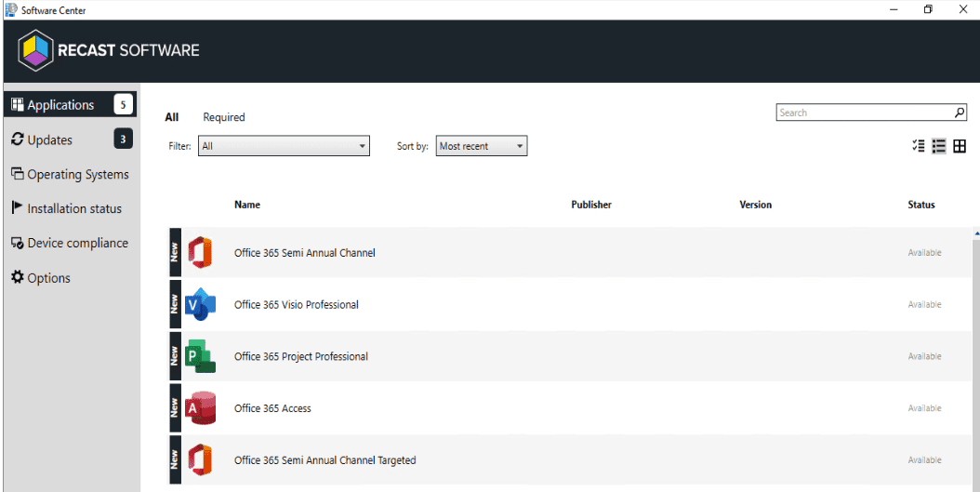This screenshot has width=980, height=492.
Task: Switch to tile view layout
Action: (960, 146)
